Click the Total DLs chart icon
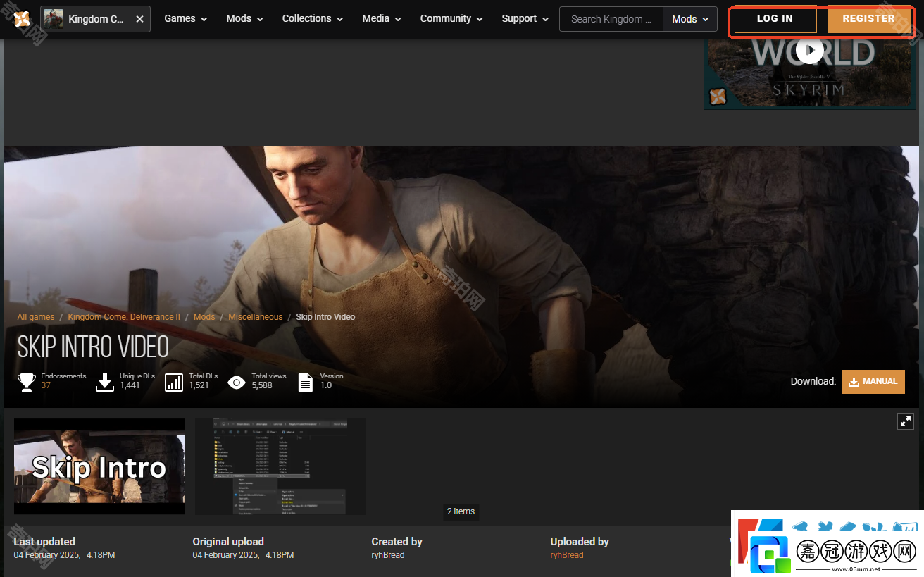Screen dimensions: 924x577 (174, 382)
